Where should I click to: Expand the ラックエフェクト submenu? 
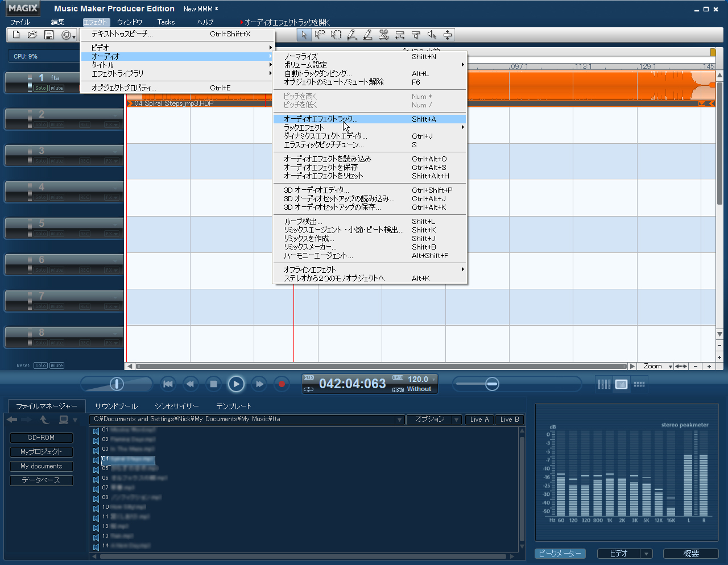370,127
